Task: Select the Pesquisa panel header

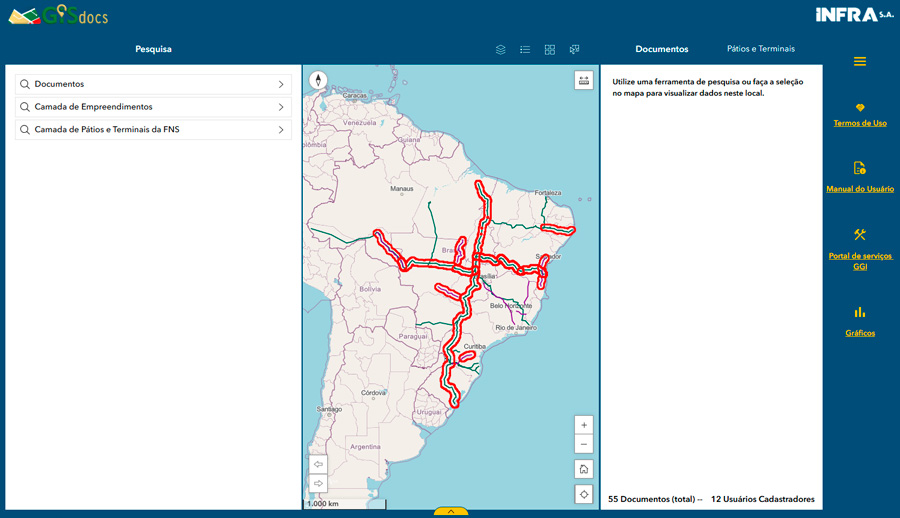Action: click(x=153, y=49)
